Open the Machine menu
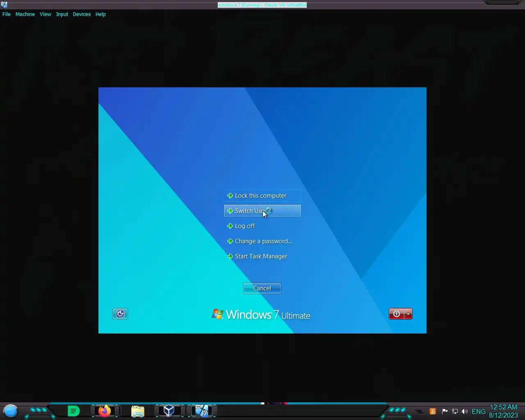 click(25, 14)
